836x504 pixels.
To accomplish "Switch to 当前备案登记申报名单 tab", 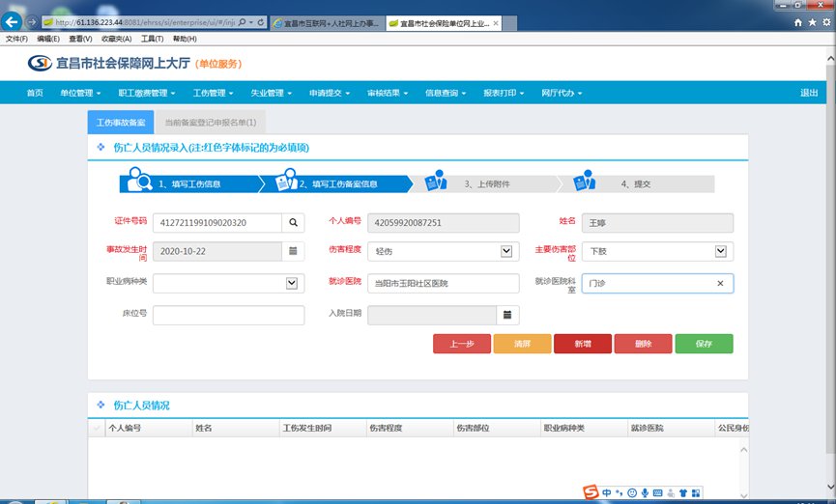I will tap(210, 123).
